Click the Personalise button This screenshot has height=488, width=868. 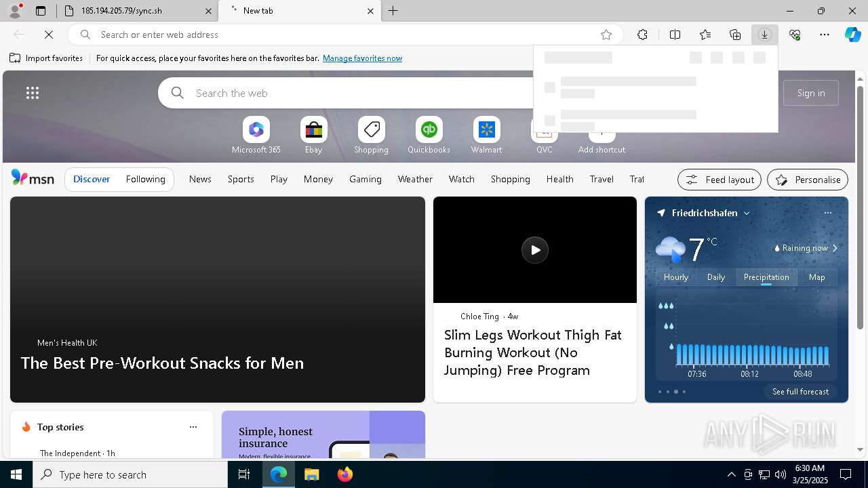point(808,180)
